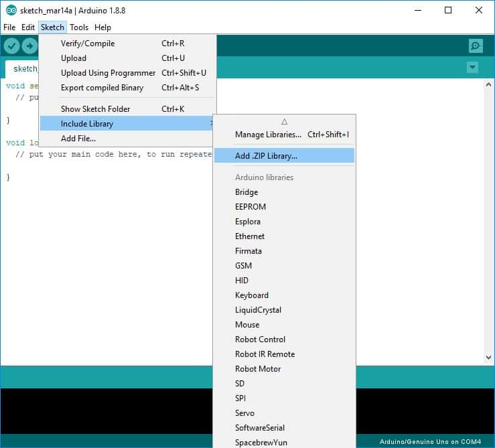The image size is (495, 448).
Task: Include the Keyboard library
Action: coord(284,295)
